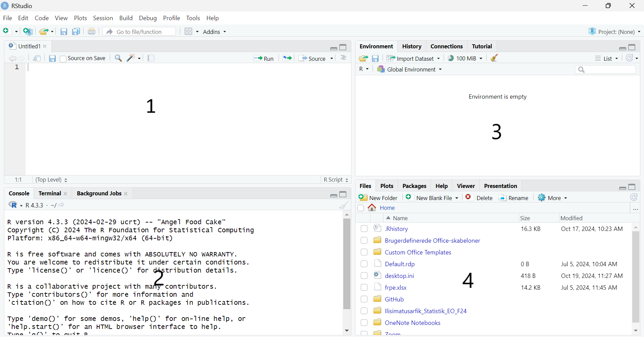Image resolution: width=644 pixels, height=337 pixels.
Task: Open the Addins dropdown
Action: point(214,32)
